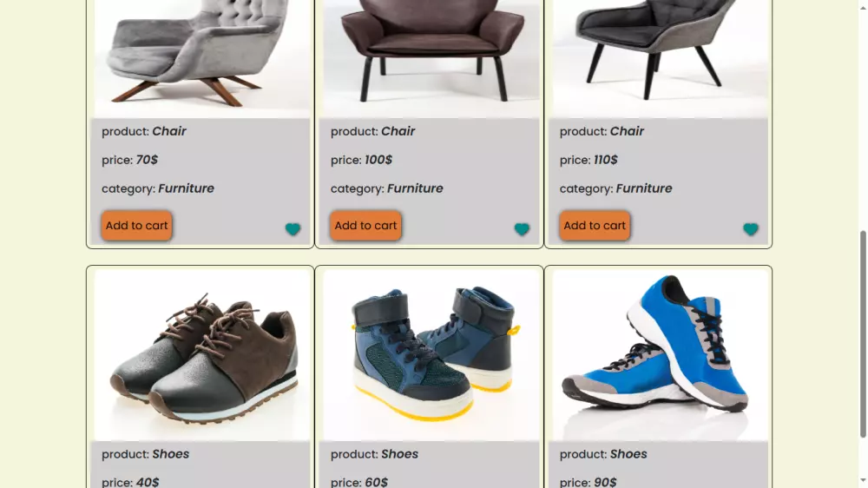Click heart icon on 100$ chair
The width and height of the screenshot is (868, 488).
point(522,229)
